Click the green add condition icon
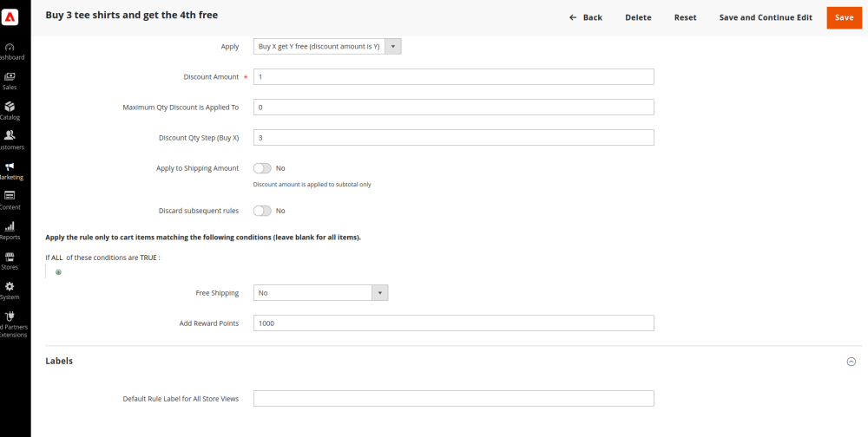868x437 pixels. 59,272
